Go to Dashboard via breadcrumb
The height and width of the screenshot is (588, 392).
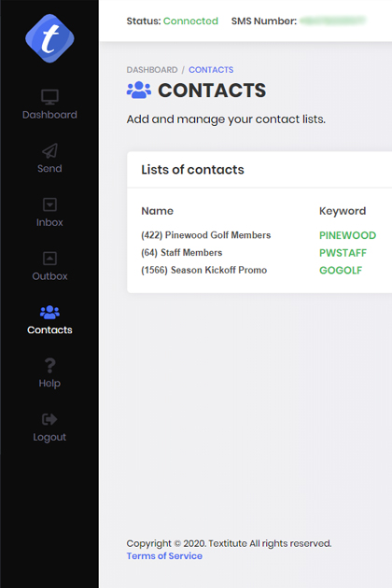[152, 70]
